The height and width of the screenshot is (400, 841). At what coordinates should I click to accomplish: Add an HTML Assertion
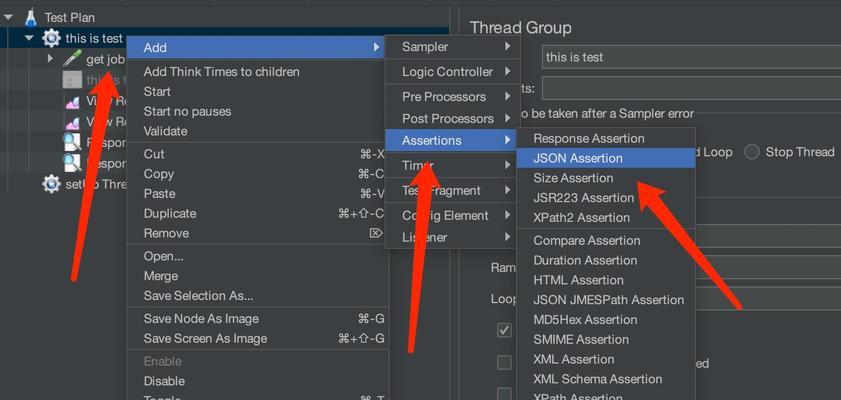tap(606, 280)
